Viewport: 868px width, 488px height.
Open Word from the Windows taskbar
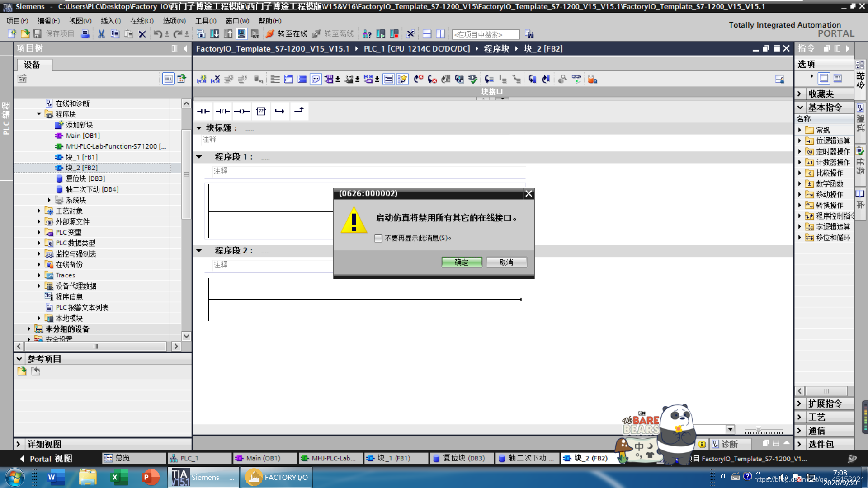click(56, 477)
